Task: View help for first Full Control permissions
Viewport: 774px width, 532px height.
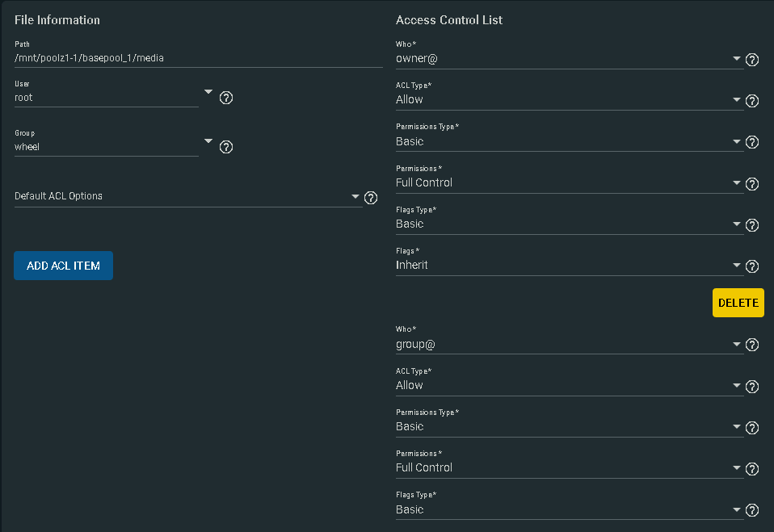Action: pos(752,184)
